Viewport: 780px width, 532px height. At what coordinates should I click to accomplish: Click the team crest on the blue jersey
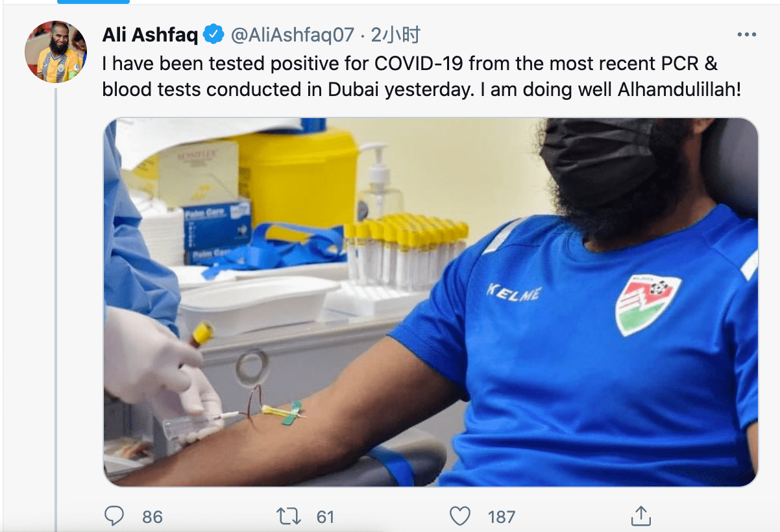(647, 304)
